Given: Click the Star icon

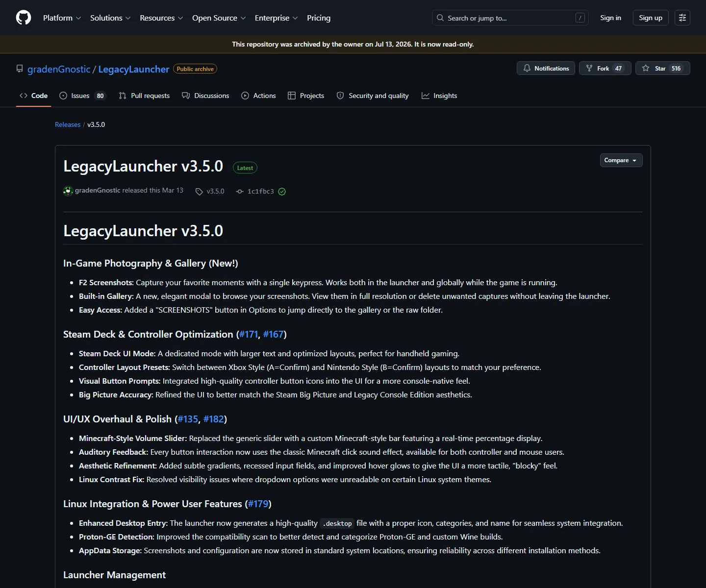Looking at the screenshot, I should [646, 68].
